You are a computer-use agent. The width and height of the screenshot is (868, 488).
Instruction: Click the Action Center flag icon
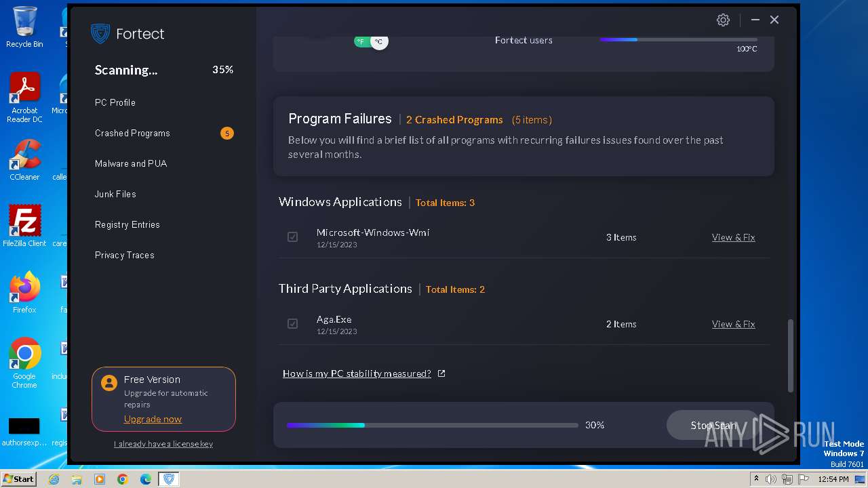pyautogui.click(x=804, y=479)
